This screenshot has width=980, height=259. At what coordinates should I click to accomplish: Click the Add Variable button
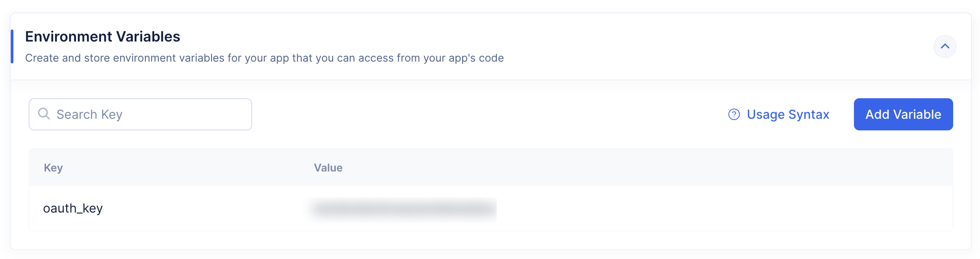pos(903,114)
